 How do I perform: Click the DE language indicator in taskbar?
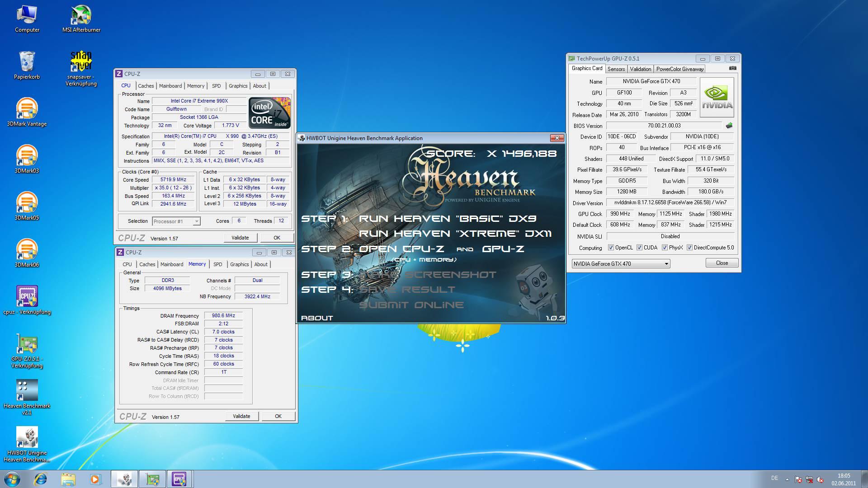pos(774,478)
